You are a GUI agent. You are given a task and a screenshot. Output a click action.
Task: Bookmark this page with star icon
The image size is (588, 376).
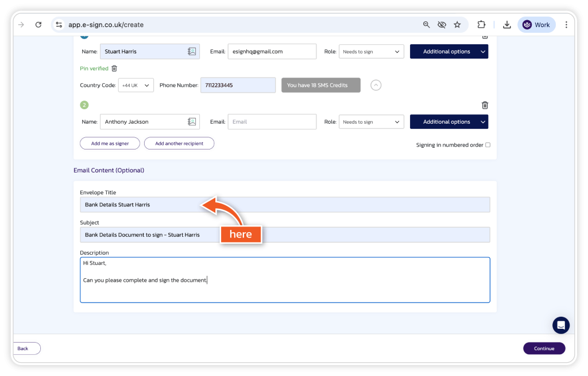[x=457, y=25]
